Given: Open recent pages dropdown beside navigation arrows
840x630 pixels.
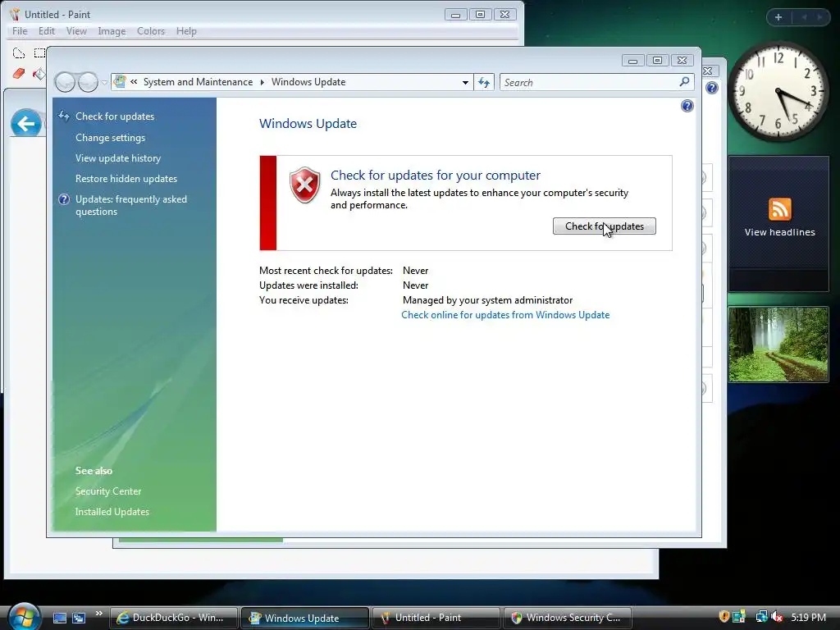Looking at the screenshot, I should tap(104, 83).
